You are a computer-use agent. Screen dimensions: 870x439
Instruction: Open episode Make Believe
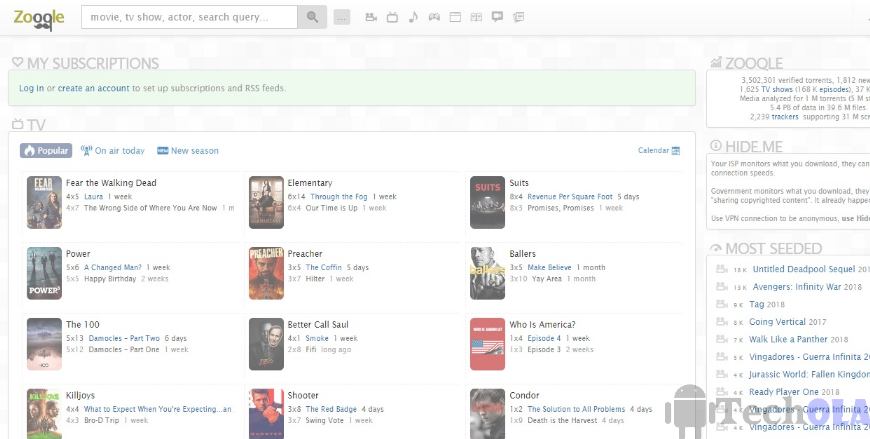(x=549, y=268)
